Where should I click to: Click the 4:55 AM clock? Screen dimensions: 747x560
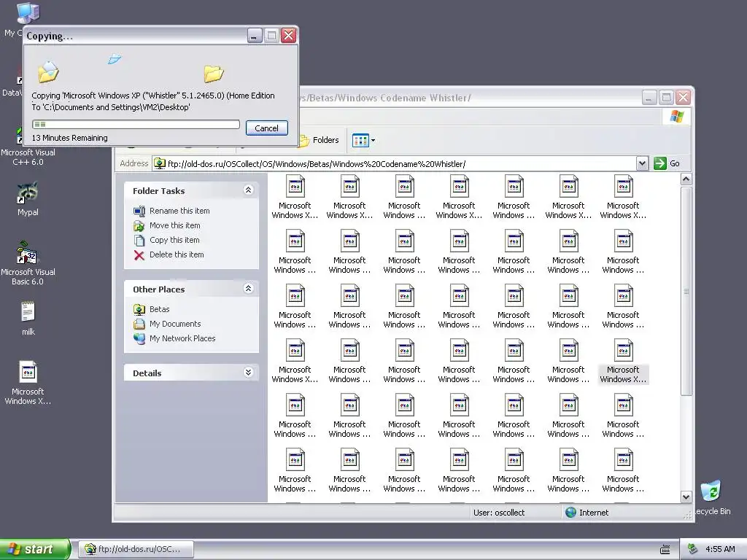pyautogui.click(x=720, y=549)
